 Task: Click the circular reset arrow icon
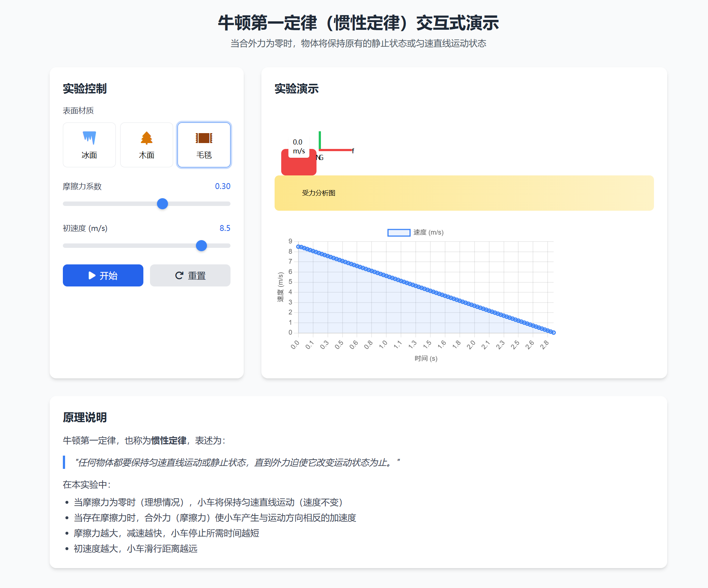tap(179, 275)
